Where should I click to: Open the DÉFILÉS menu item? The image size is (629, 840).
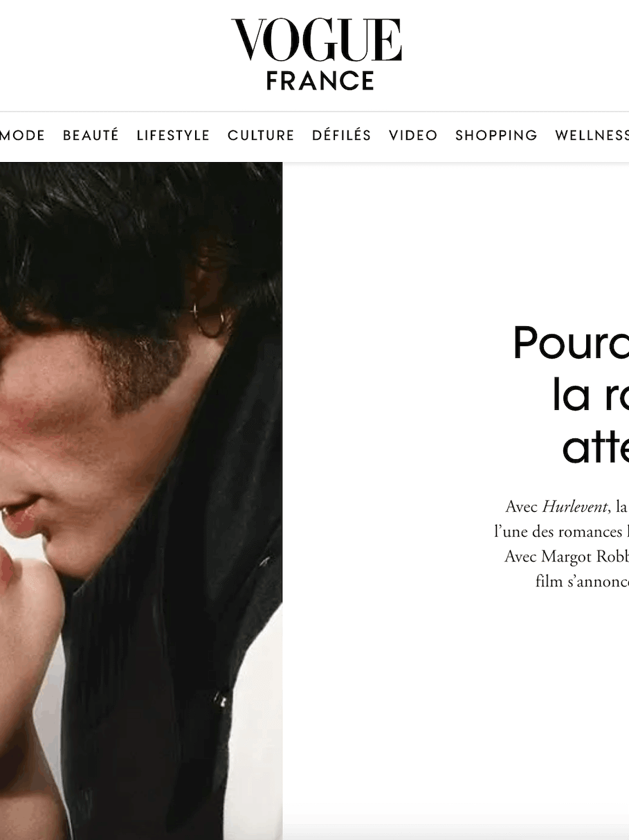(341, 135)
